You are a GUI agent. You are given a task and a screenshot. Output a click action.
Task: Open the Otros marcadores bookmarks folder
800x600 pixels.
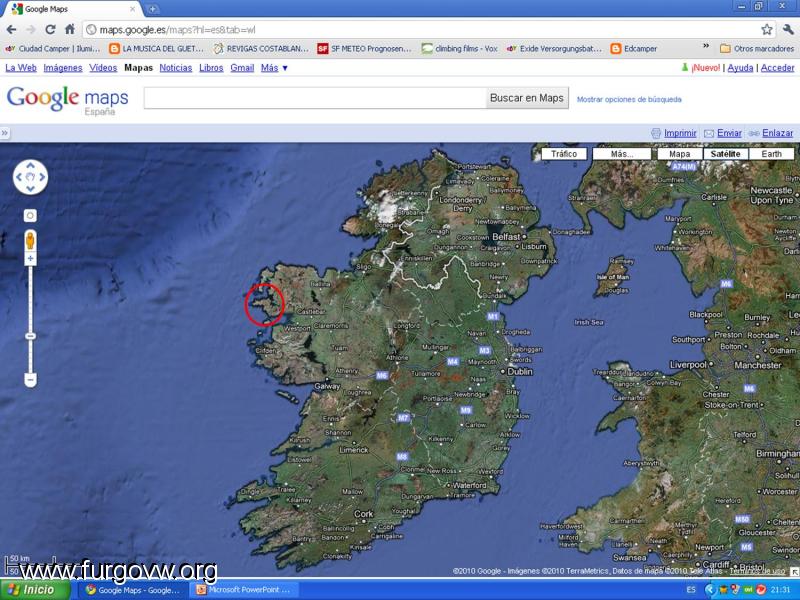point(757,48)
